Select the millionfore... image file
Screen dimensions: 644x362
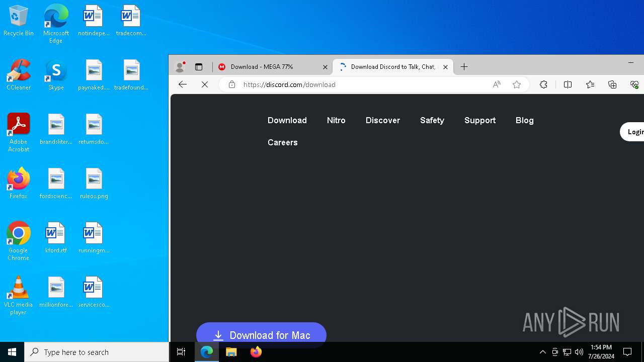point(56,293)
